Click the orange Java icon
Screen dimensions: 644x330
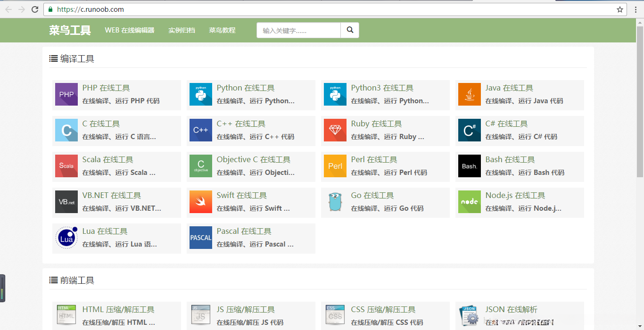click(x=470, y=94)
